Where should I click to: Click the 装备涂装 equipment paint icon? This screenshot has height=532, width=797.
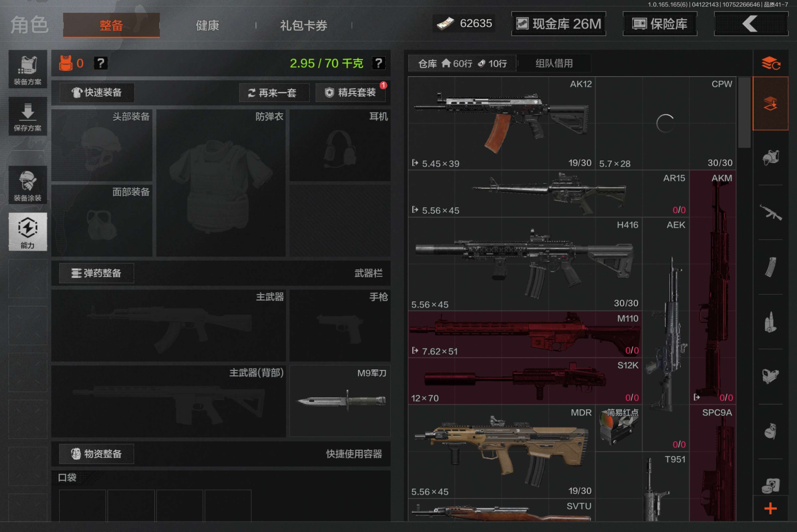click(x=28, y=185)
